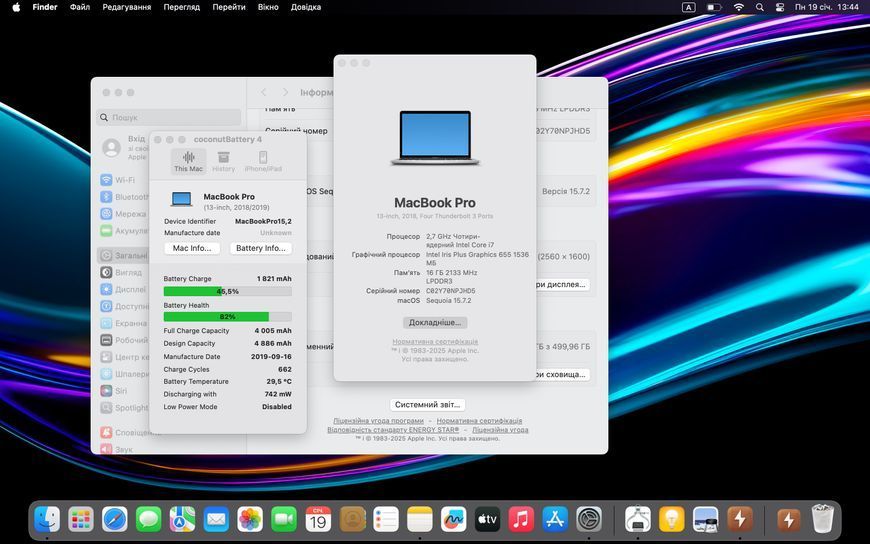The width and height of the screenshot is (870, 544).
Task: Open the Перейти menu
Action: coord(229,7)
